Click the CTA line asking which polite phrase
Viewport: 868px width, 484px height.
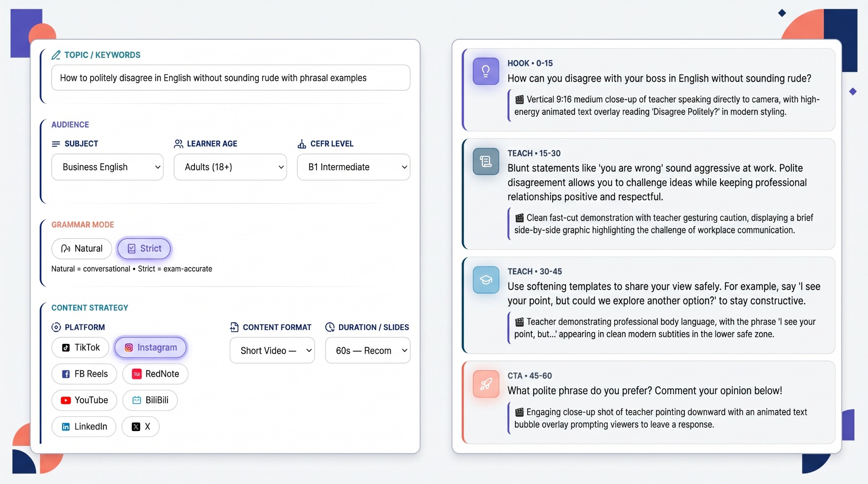click(645, 391)
